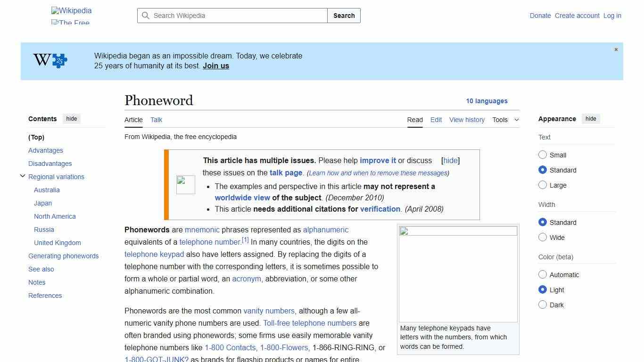Click the Wikipedia 25th anniversary puzzle logo

click(x=49, y=60)
